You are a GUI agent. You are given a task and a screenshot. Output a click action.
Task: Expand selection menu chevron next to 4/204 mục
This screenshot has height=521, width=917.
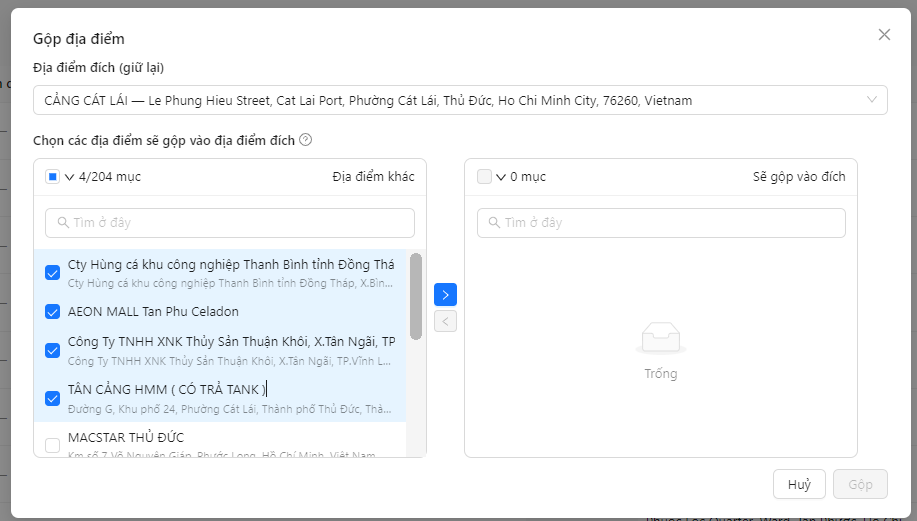click(x=70, y=177)
